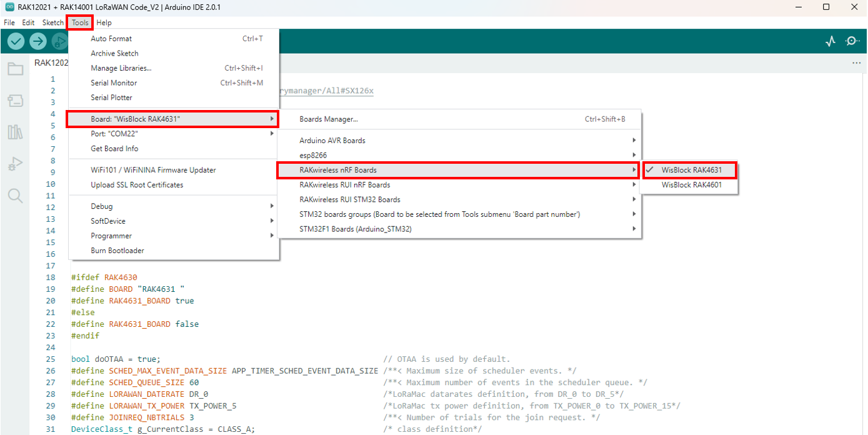This screenshot has width=868, height=435.
Task: Expand the SoftDevice submenu
Action: pyautogui.click(x=174, y=221)
